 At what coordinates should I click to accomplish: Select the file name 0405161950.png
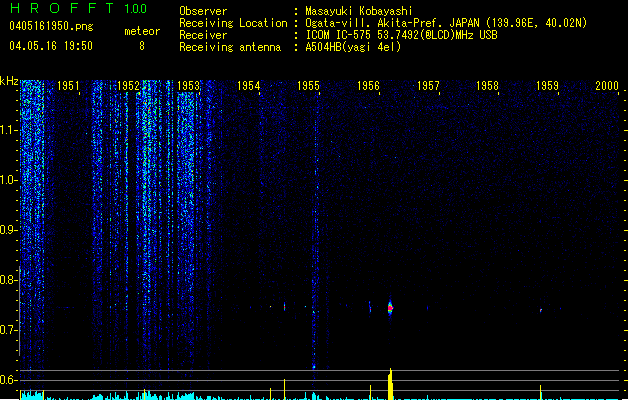tap(51, 26)
